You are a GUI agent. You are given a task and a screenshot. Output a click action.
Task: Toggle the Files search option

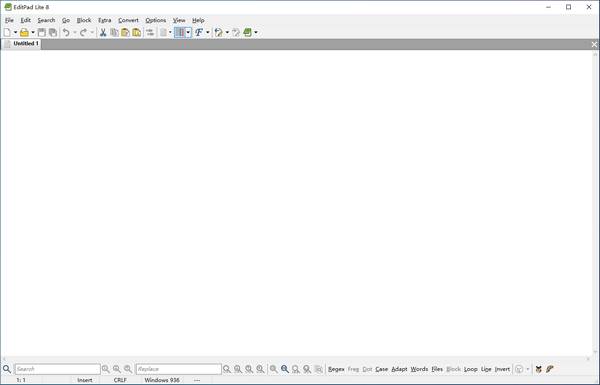[437, 369]
